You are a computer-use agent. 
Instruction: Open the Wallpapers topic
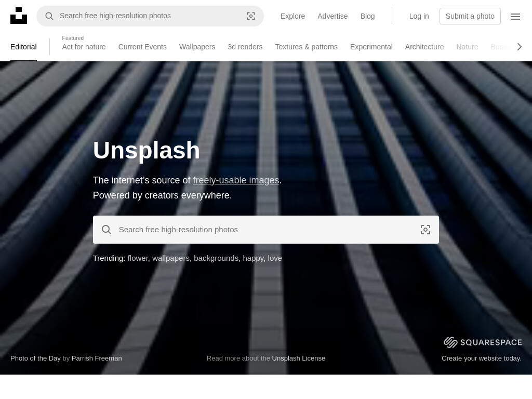click(x=197, y=47)
